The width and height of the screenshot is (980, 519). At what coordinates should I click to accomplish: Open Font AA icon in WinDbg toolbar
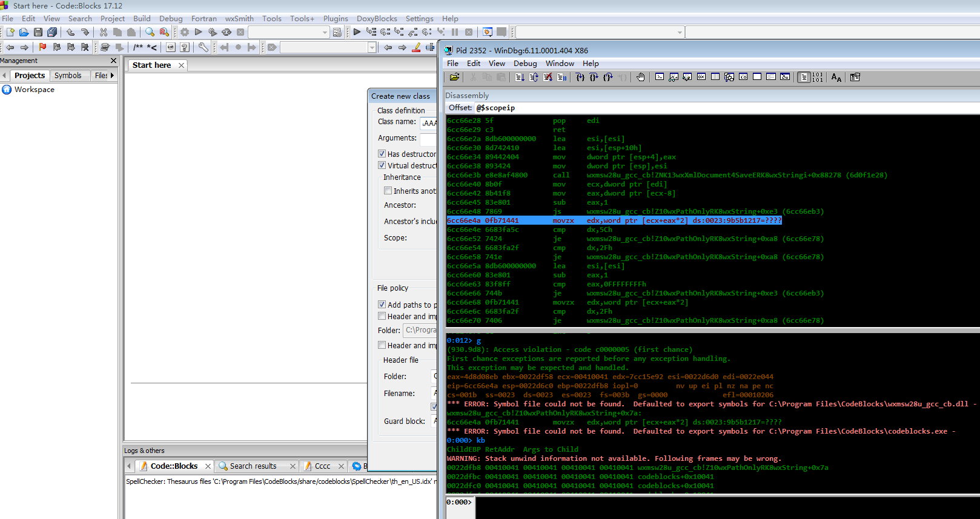coord(836,77)
